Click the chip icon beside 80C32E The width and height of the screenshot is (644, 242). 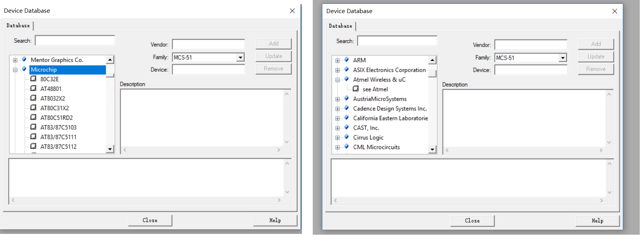34,79
